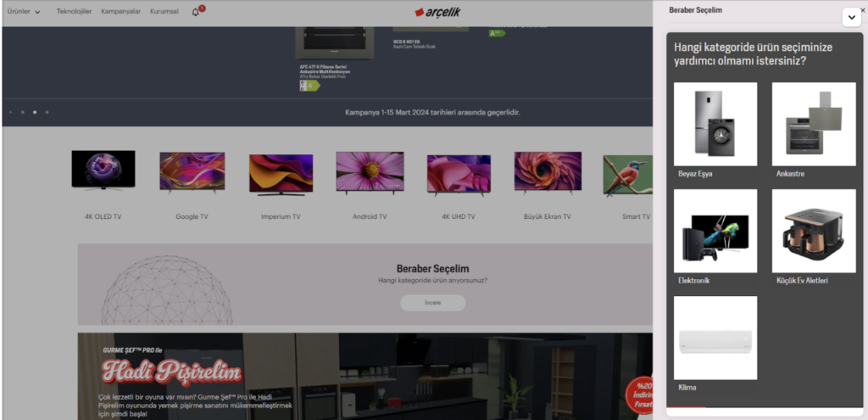Screen dimensions: 868x420
Task: Click the panel progress bar at bottom
Action: pos(765,407)
